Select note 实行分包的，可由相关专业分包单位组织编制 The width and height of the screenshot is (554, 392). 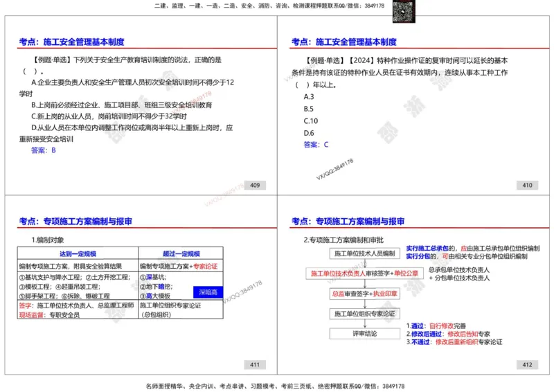point(466,256)
